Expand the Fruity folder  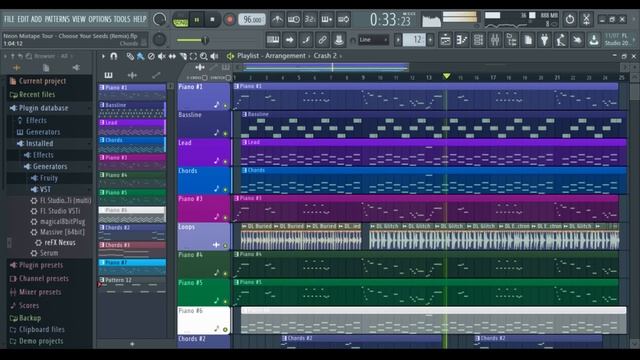click(49, 178)
